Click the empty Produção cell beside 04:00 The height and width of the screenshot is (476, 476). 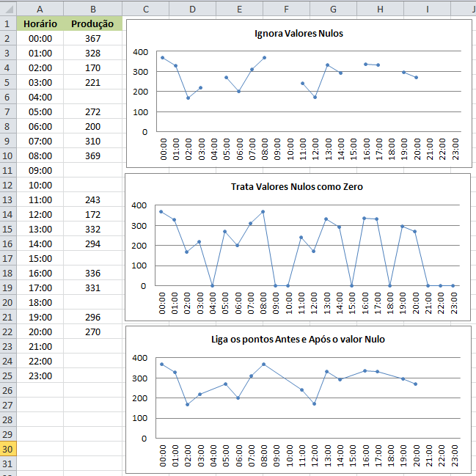92,97
